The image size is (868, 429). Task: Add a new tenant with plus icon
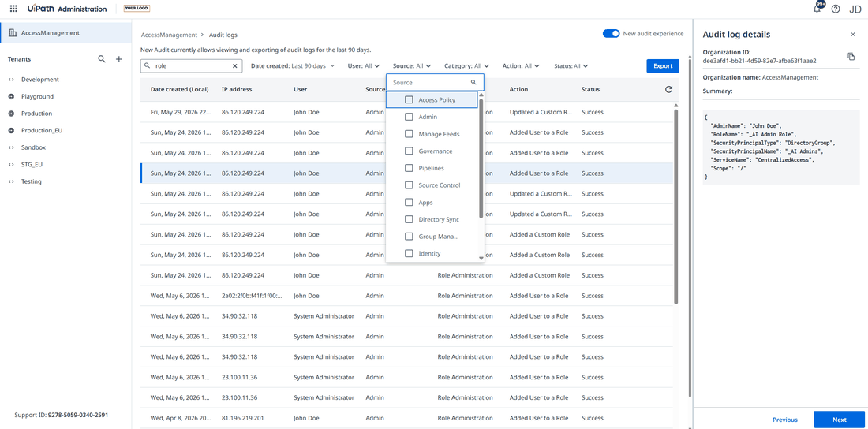click(x=118, y=59)
